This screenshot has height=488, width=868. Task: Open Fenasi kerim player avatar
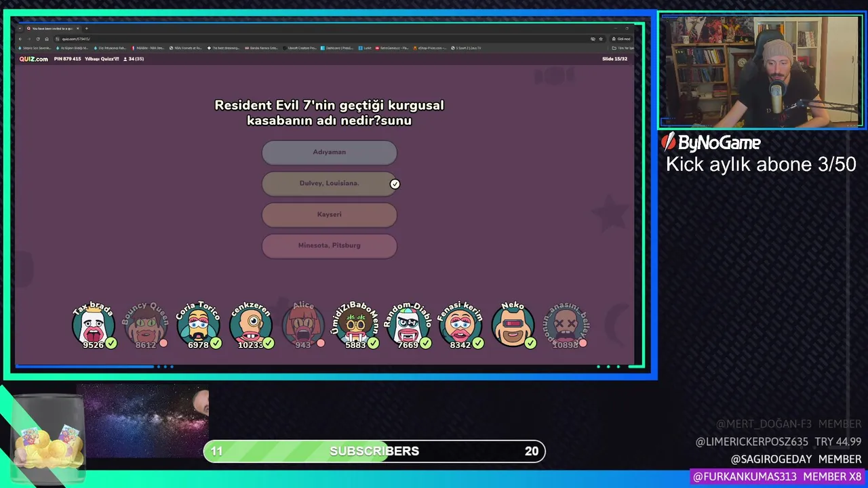460,326
